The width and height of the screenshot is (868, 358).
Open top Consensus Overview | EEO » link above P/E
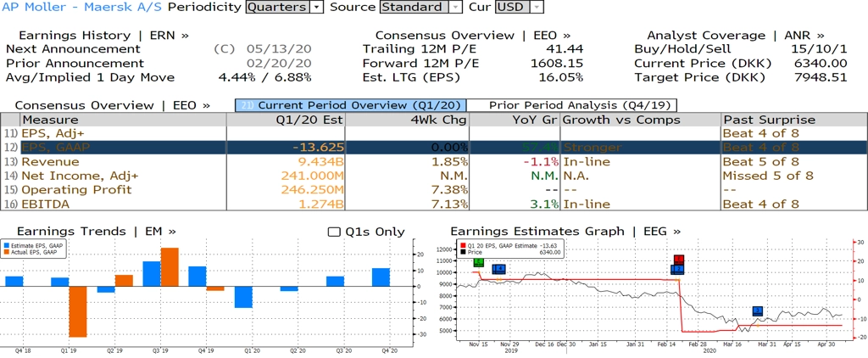click(473, 36)
